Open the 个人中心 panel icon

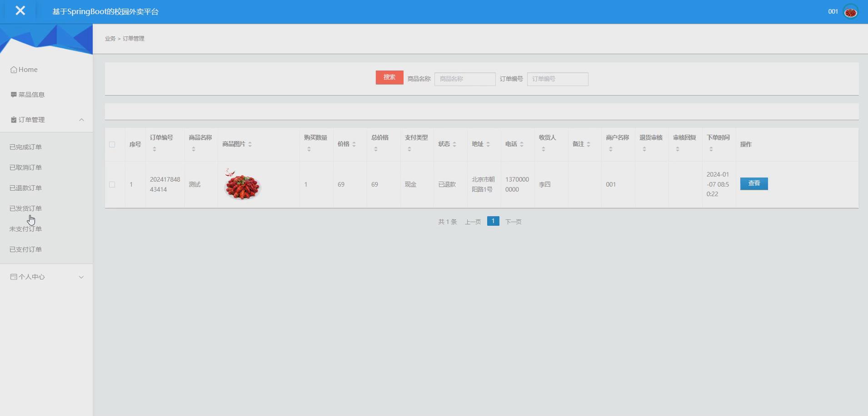click(13, 277)
